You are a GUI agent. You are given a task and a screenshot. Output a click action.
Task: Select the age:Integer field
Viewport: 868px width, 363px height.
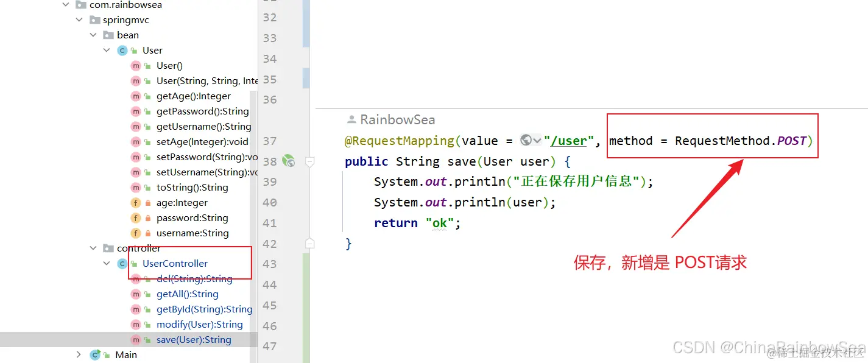click(182, 203)
